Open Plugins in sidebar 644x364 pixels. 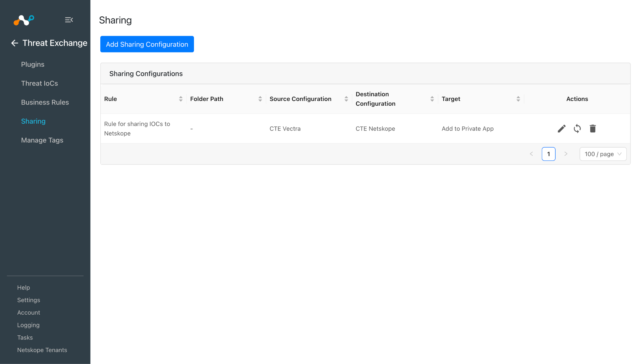point(33,64)
